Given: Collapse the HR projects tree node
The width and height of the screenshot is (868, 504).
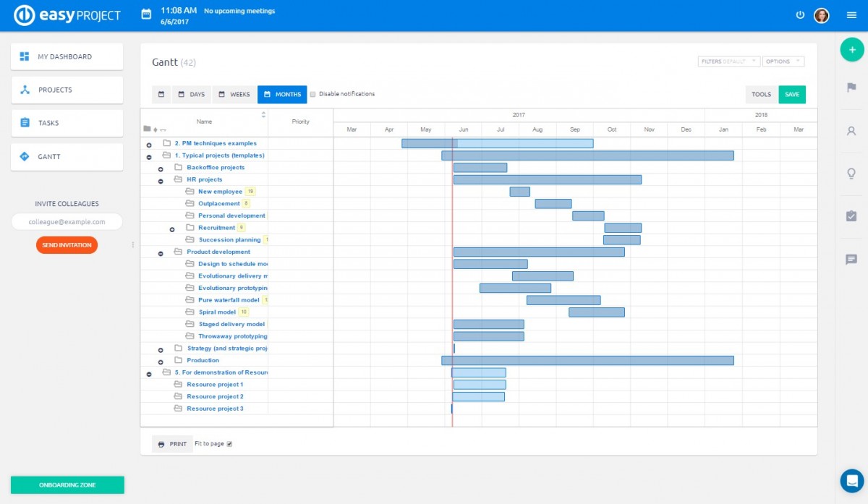Looking at the screenshot, I should pyautogui.click(x=161, y=180).
